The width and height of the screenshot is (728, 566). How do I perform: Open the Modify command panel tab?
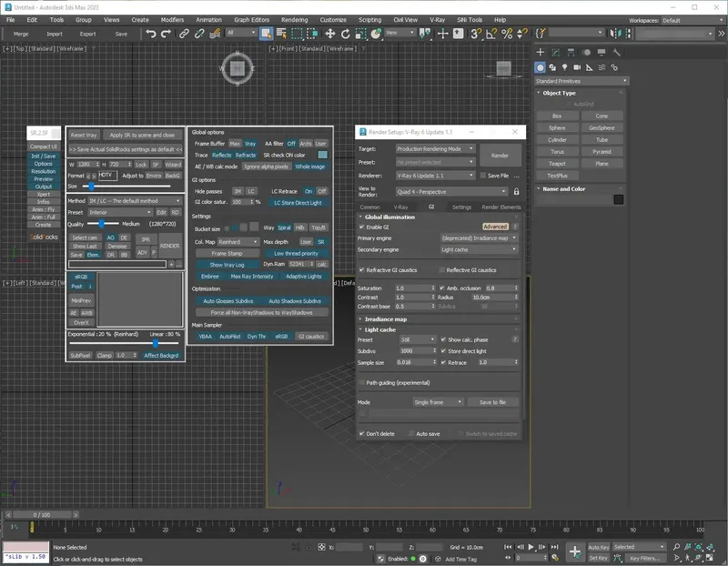click(x=558, y=53)
